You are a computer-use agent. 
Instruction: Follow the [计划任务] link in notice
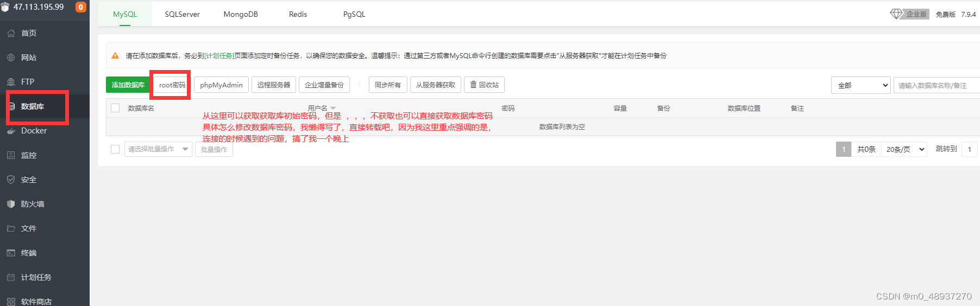pos(219,55)
